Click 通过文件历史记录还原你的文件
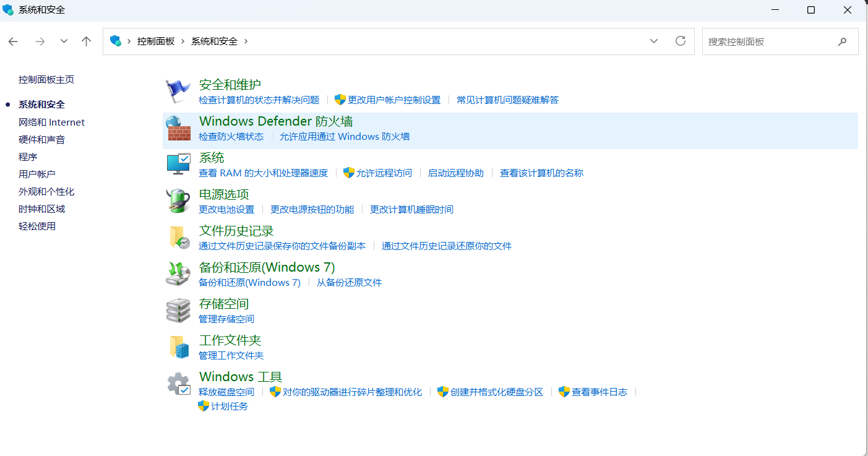The height and width of the screenshot is (456, 868). pyautogui.click(x=447, y=246)
